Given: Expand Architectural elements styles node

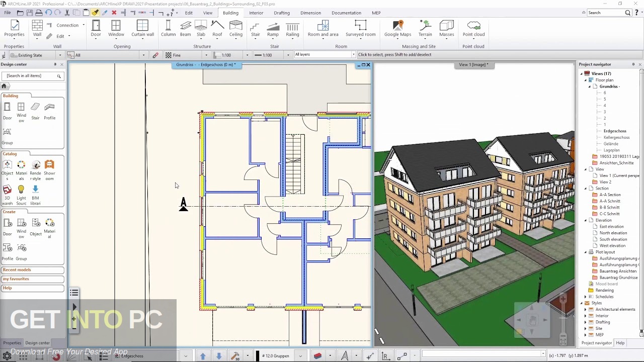Looking at the screenshot, I should point(586,309).
